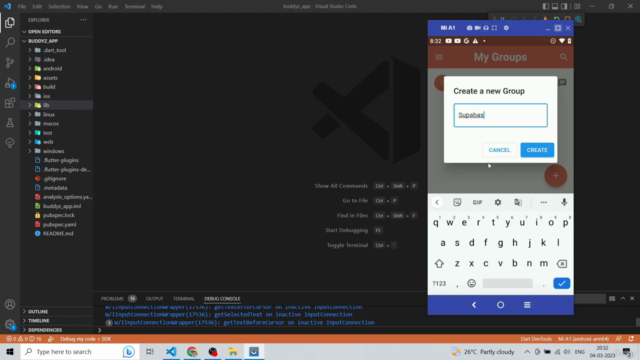This screenshot has width=640, height=360.
Task: Open Explorer more actions ellipsis
Action: (83, 20)
